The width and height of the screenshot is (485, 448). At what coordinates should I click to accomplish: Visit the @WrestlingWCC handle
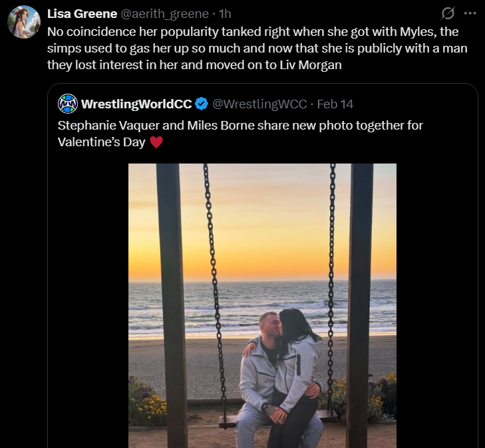[x=259, y=104]
